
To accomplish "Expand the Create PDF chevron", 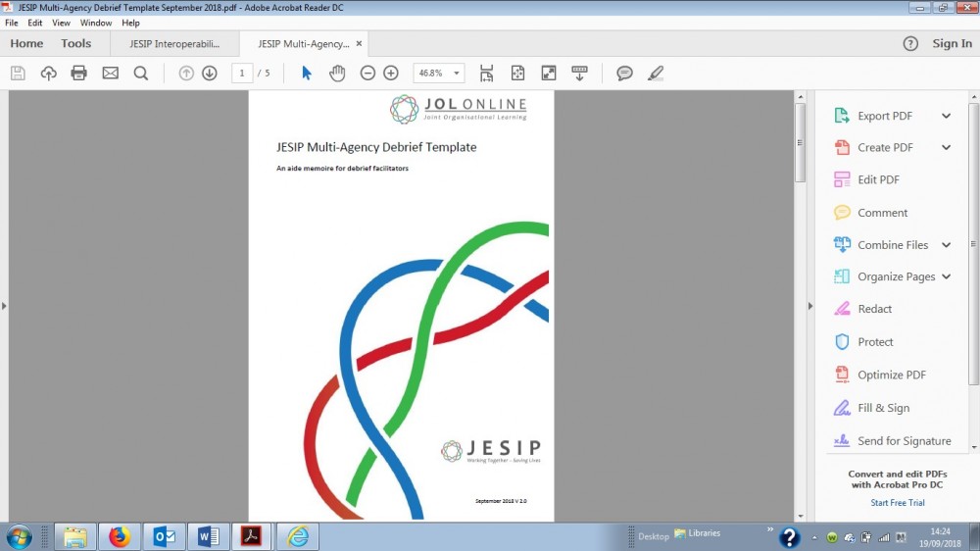I will point(947,148).
